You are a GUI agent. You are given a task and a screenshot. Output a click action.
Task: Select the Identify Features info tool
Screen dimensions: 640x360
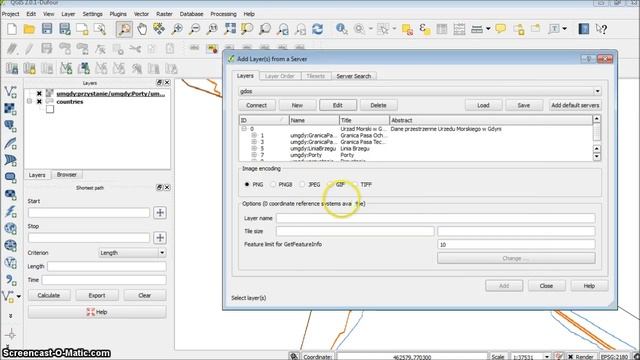click(341, 29)
